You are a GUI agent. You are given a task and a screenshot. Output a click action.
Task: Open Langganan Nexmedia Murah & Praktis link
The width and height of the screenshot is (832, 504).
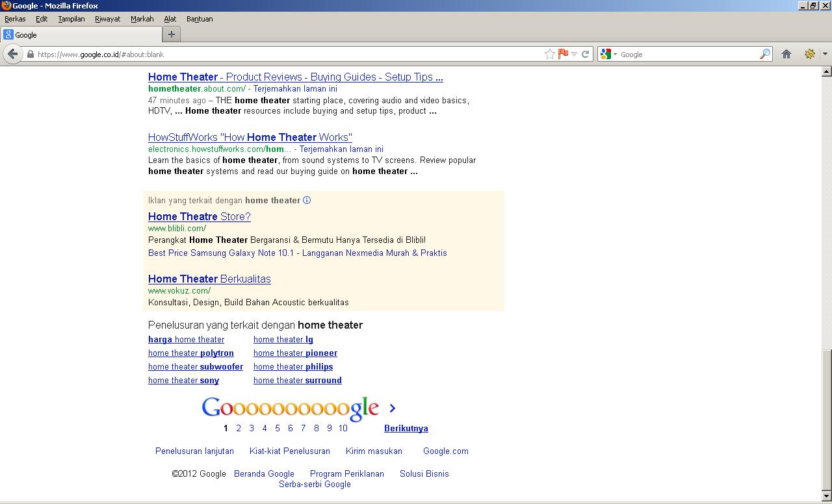click(374, 253)
